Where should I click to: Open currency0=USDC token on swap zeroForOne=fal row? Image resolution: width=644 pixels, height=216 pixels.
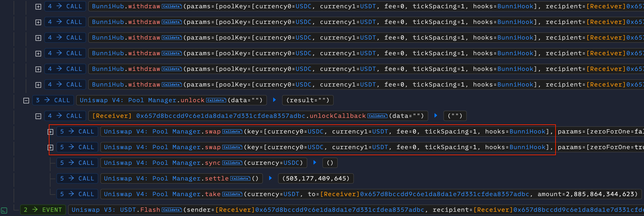316,131
